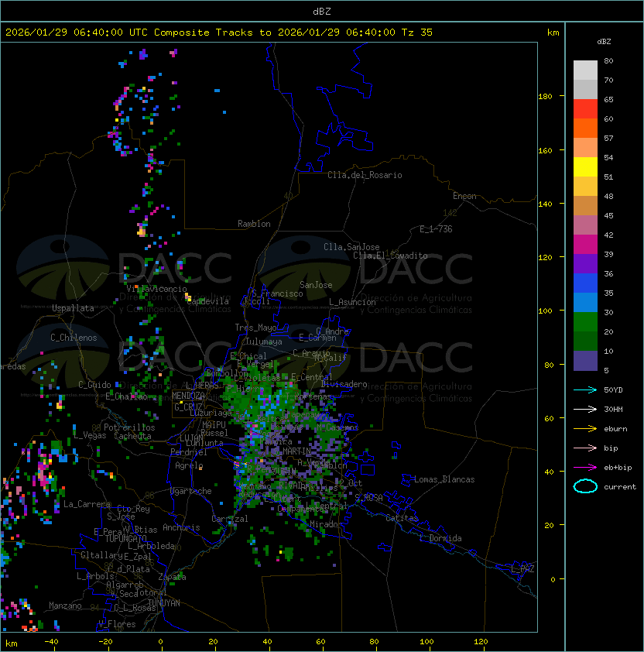Click the Capdevila map label
This screenshot has height=652, width=644.
click(208, 301)
